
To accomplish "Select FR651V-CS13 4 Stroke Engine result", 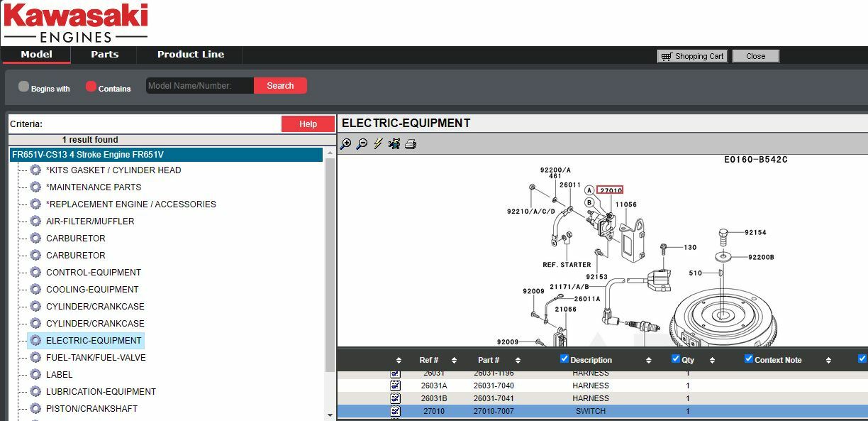I will point(166,154).
